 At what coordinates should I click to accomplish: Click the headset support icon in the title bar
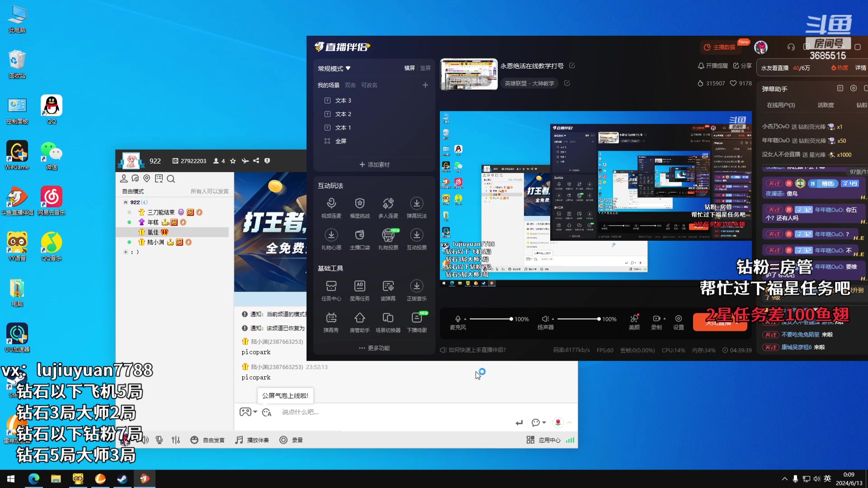click(x=791, y=47)
